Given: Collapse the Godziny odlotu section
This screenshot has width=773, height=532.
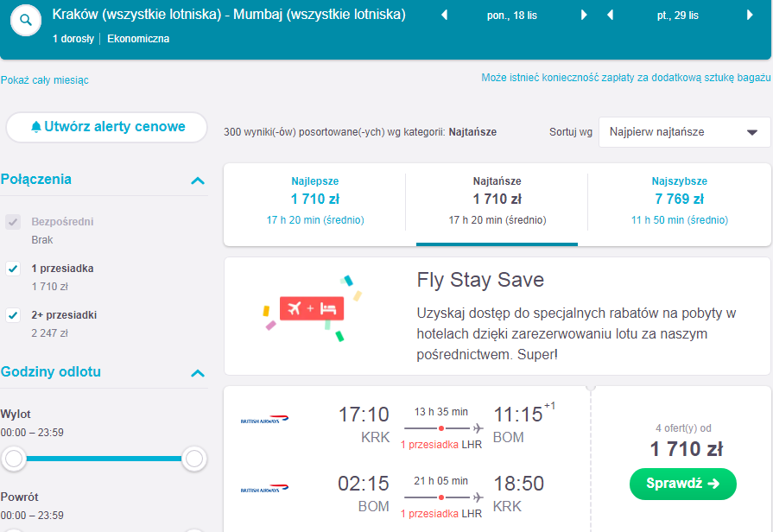Looking at the screenshot, I should point(198,373).
